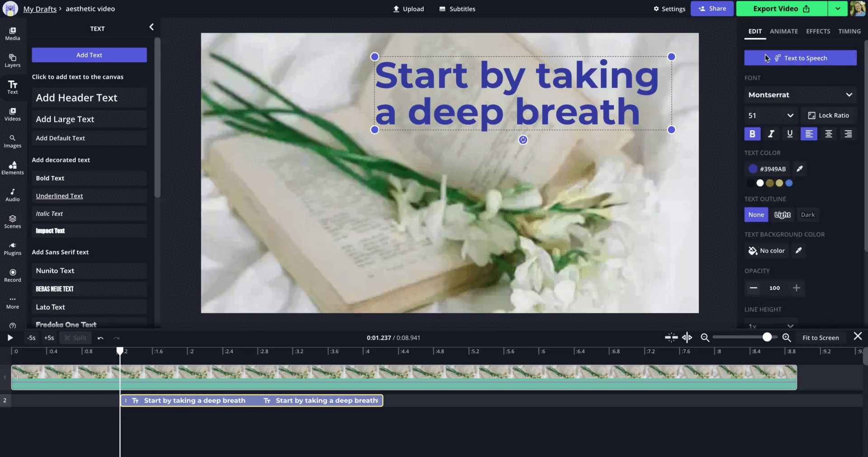Viewport: 868px width, 457px height.
Task: Toggle italic text formatting
Action: click(x=771, y=134)
